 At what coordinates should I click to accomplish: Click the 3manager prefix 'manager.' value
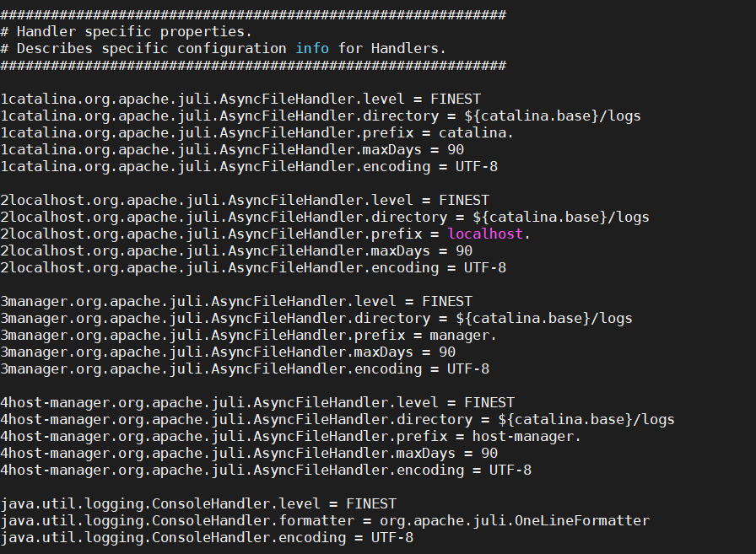pos(463,336)
